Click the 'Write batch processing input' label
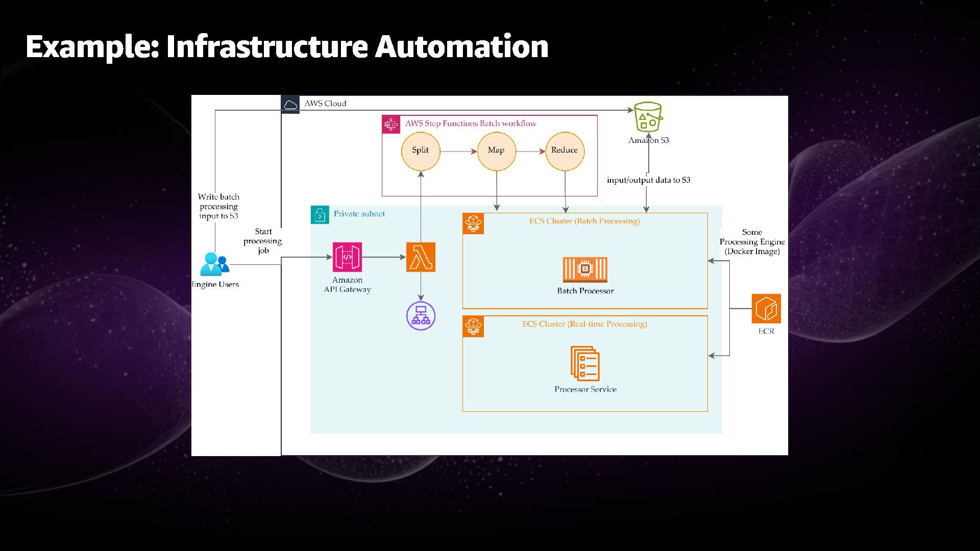The width and height of the screenshot is (980, 551). (218, 206)
